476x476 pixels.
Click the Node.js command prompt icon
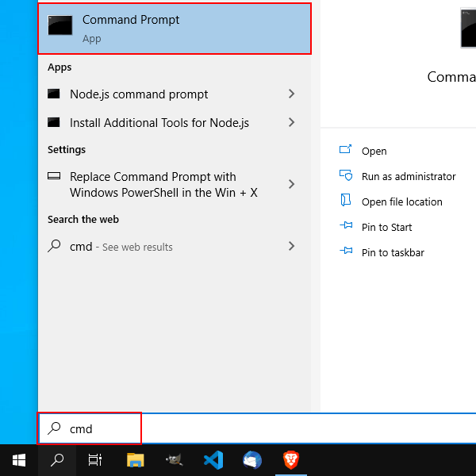point(54,94)
